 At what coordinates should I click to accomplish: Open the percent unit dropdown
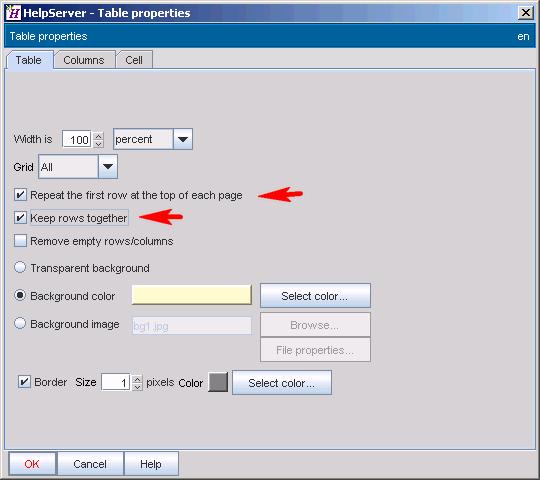[x=183, y=139]
